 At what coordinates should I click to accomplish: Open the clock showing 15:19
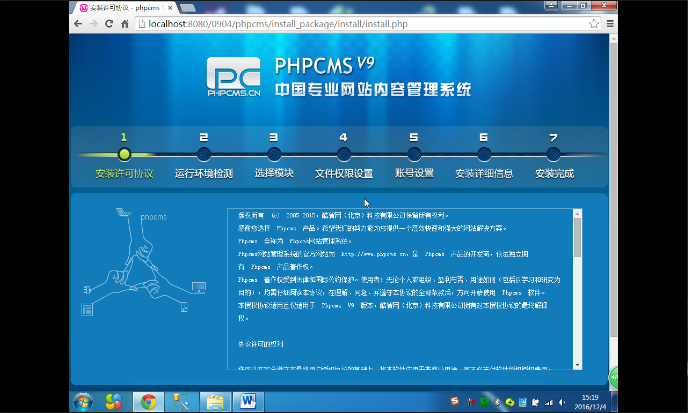[x=590, y=402]
